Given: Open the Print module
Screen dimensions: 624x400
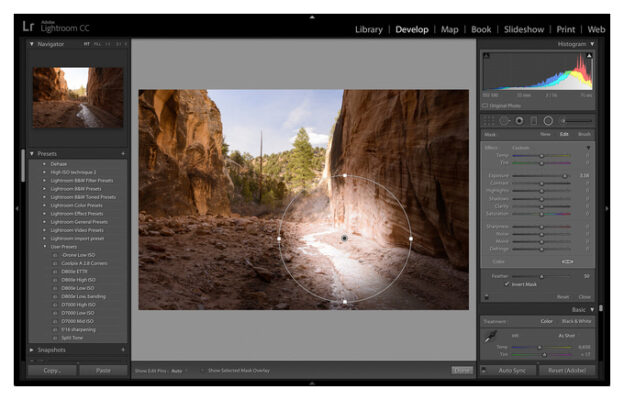Looking at the screenshot, I should coord(566,29).
